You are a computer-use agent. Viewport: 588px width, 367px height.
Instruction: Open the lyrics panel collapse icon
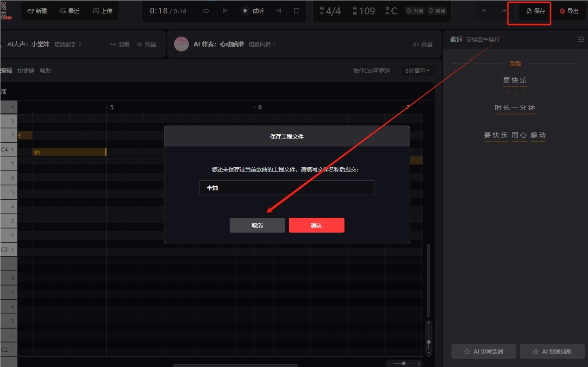coord(581,39)
